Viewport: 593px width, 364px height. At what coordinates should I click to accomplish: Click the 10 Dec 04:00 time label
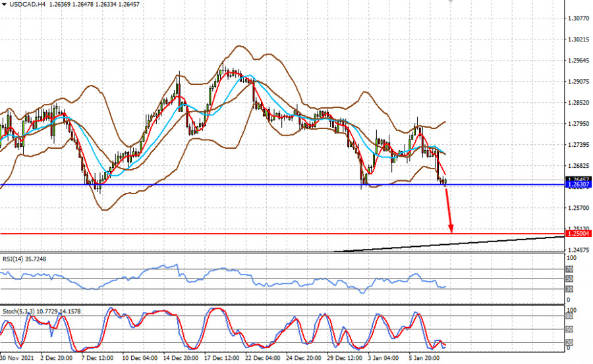click(140, 358)
